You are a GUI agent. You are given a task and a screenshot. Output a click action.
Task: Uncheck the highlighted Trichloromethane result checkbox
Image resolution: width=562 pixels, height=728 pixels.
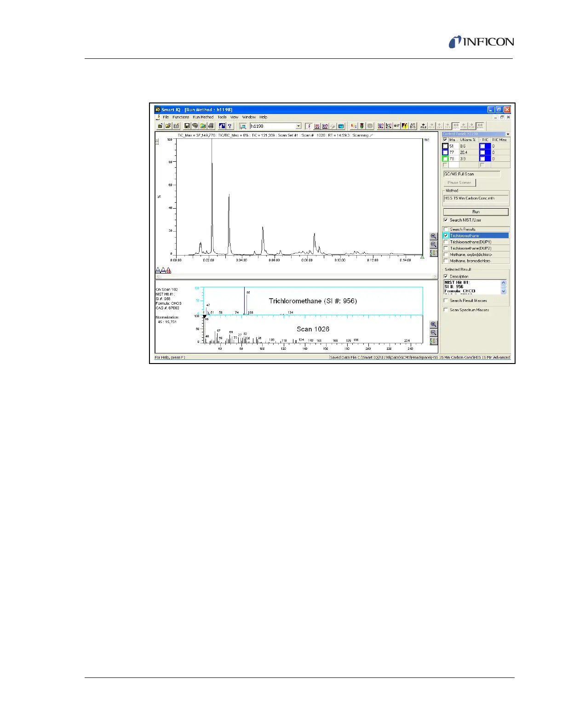tap(446, 236)
